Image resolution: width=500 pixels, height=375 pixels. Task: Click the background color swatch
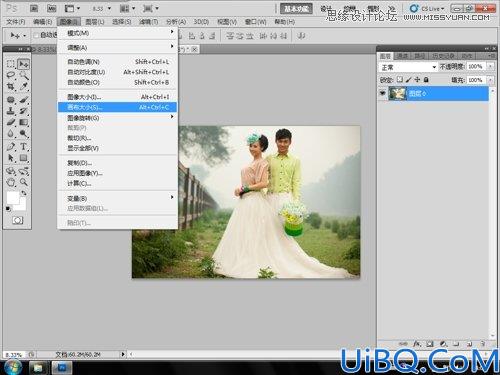coord(22,206)
